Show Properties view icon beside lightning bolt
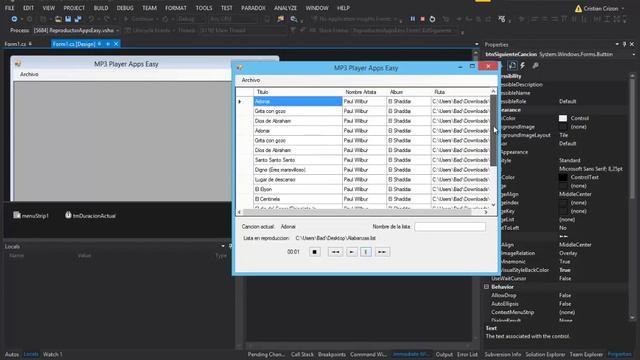Viewport: 640px width, 360px height. (x=512, y=65)
